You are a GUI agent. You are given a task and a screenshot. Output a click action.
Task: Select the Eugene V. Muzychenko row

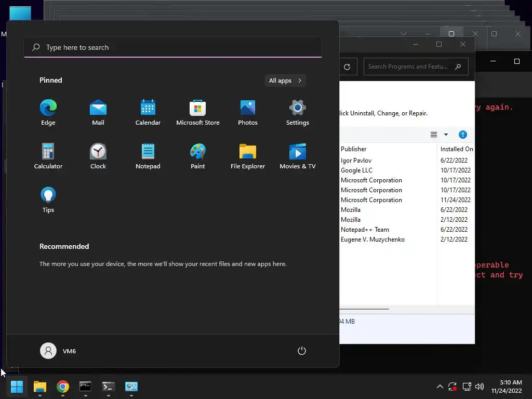click(407, 240)
